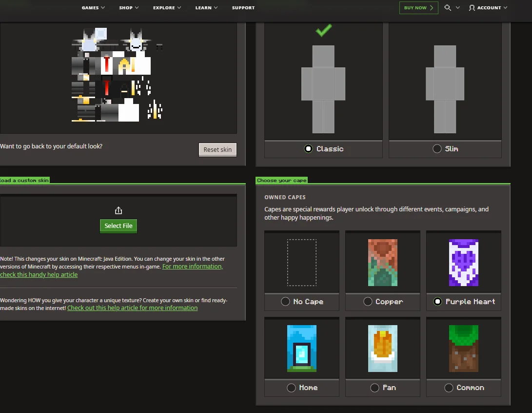Select the Slim player model radio
Image resolution: width=532 pixels, height=413 pixels.
tap(437, 149)
